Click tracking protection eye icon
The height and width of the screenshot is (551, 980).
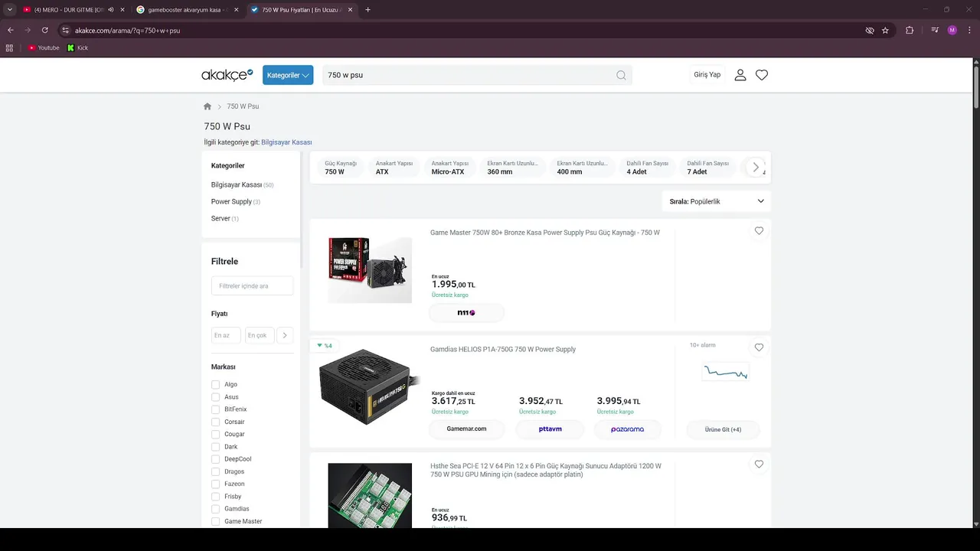coord(870,30)
